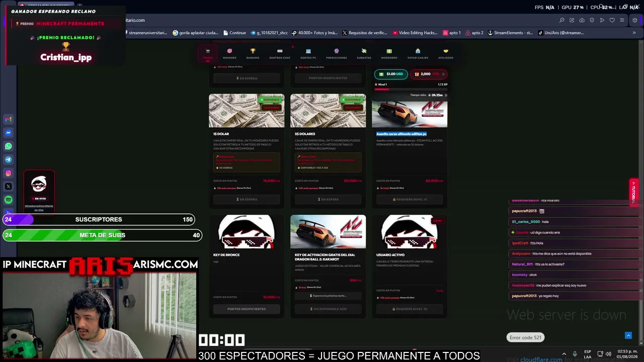Click PUNTOS INSUFICIENTES under KEY DE BRONCE
Screen dimensions: 644x362
[x=247, y=309]
